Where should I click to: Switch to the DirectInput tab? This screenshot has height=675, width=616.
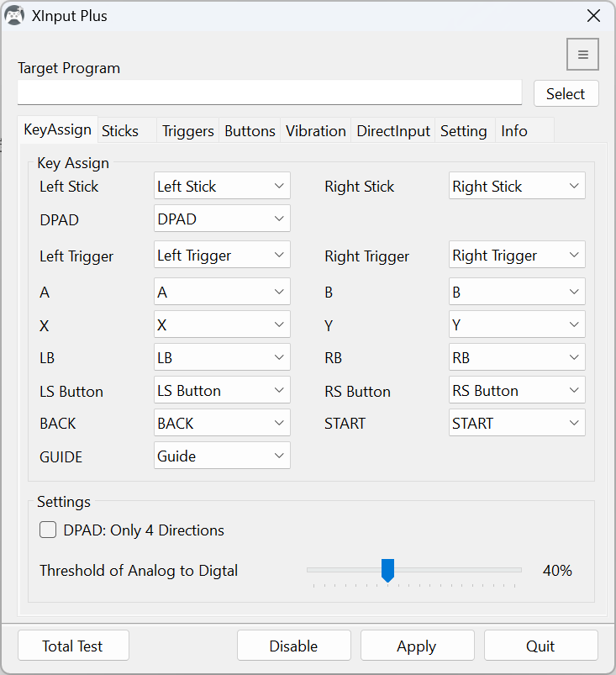393,130
